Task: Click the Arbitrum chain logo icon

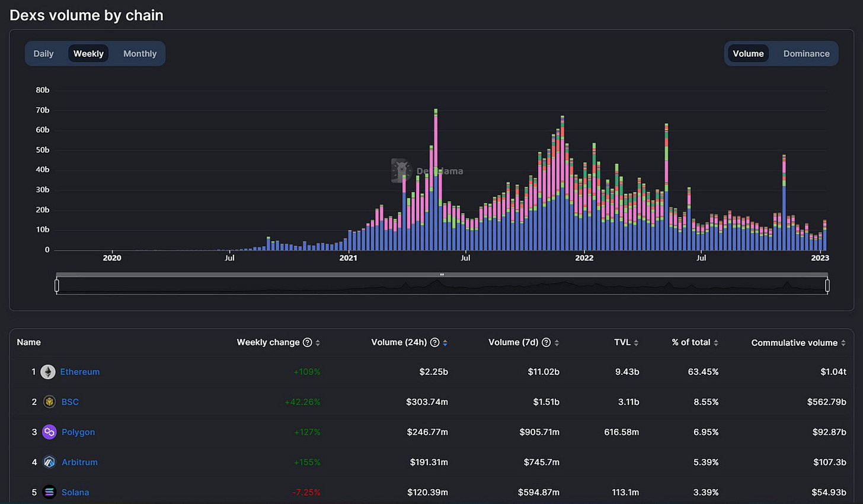Action: click(x=50, y=463)
